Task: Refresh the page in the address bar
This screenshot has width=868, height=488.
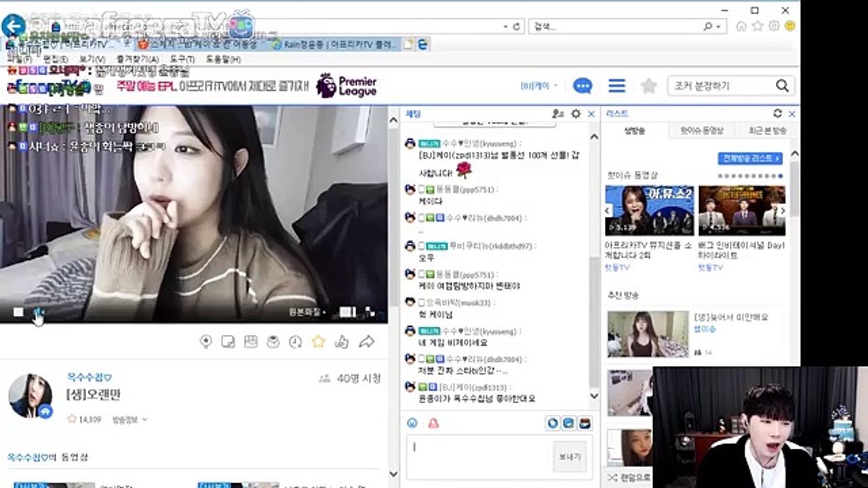Action: pos(516,26)
